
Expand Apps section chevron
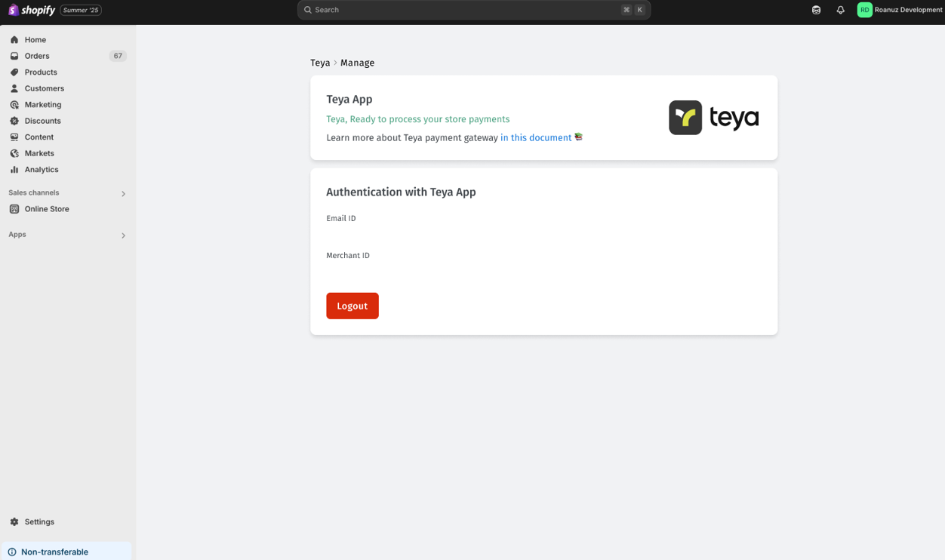[124, 235]
